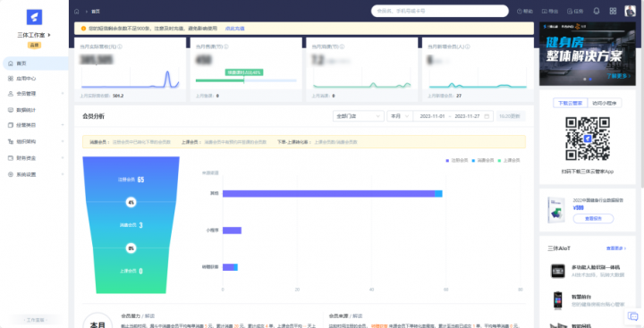Click the 查看报告 button
This screenshot has height=328, width=644.
point(593,219)
